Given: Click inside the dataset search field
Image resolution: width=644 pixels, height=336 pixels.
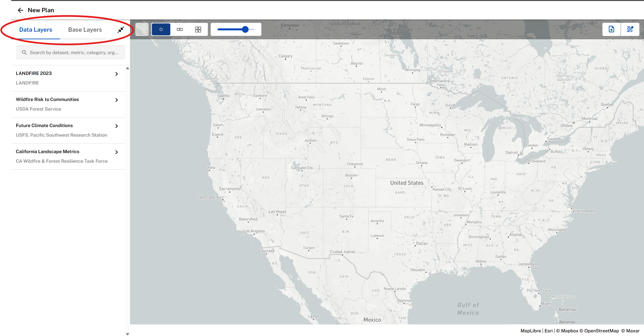Looking at the screenshot, I should click(x=70, y=52).
